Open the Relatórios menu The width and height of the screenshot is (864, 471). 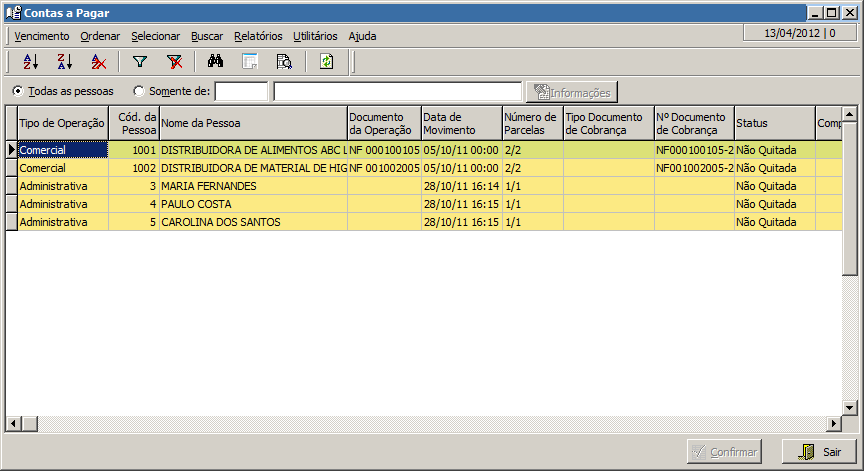258,36
